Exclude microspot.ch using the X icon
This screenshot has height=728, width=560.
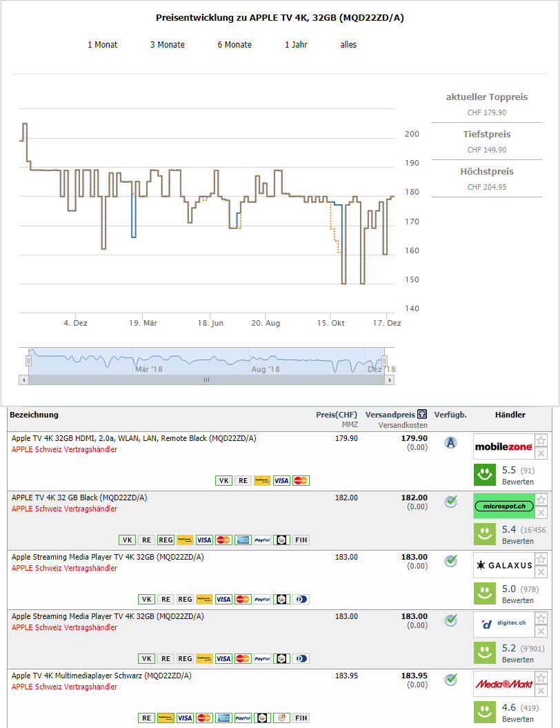[541, 513]
